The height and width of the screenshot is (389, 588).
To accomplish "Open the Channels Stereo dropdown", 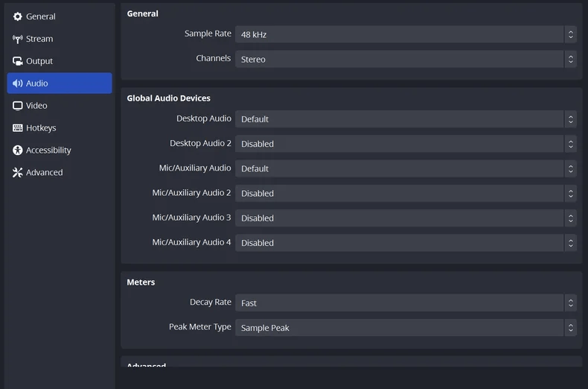I will coord(406,60).
